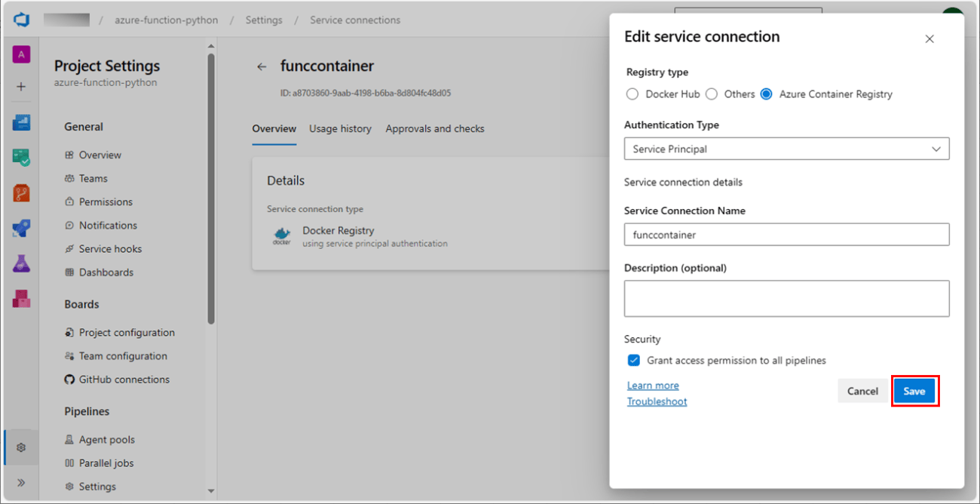
Task: Select the Docker Hub registry type
Action: point(632,94)
